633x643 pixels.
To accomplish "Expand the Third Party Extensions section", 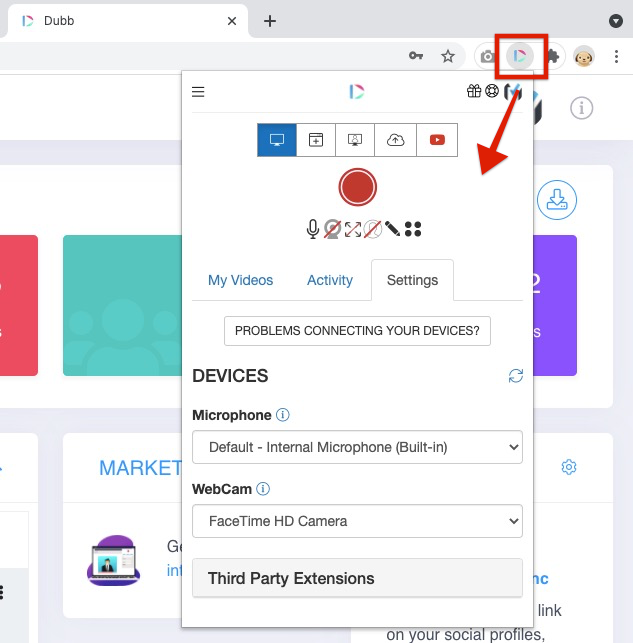I will [357, 578].
